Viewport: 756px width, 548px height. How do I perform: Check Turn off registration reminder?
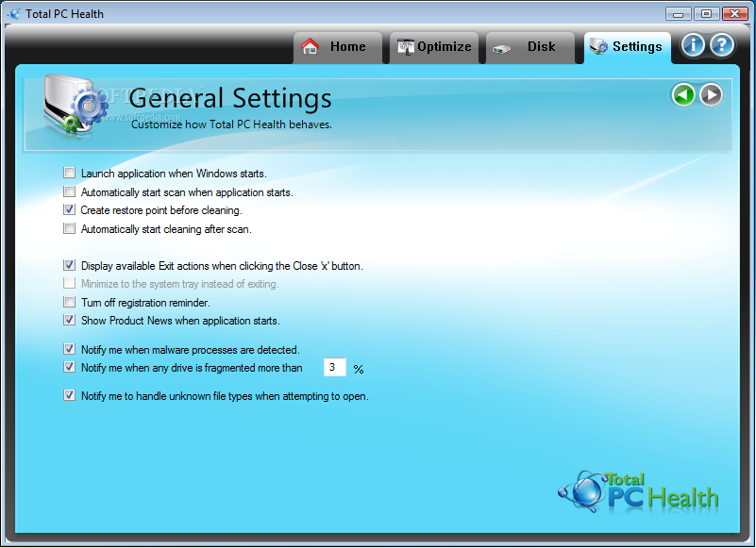click(x=70, y=302)
